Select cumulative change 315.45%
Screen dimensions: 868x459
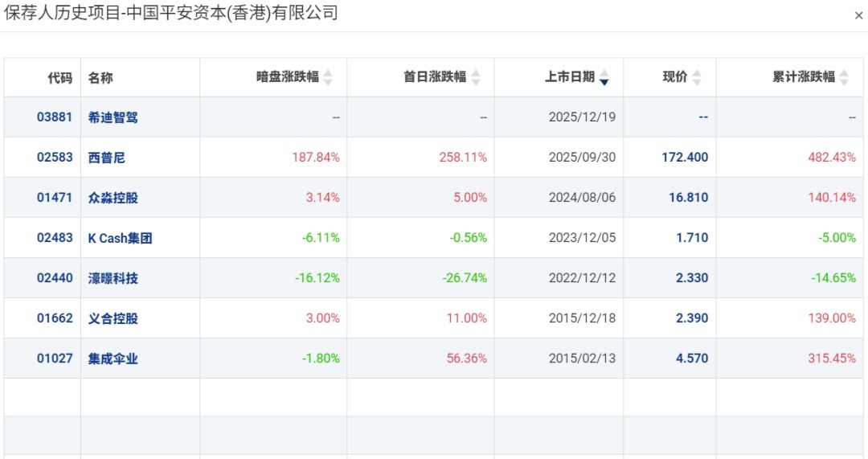pyautogui.click(x=832, y=359)
